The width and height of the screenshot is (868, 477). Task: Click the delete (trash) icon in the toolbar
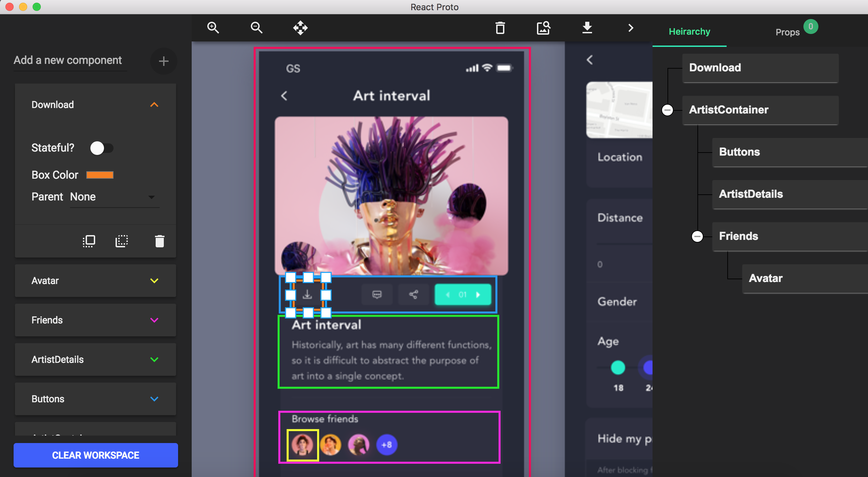tap(500, 28)
